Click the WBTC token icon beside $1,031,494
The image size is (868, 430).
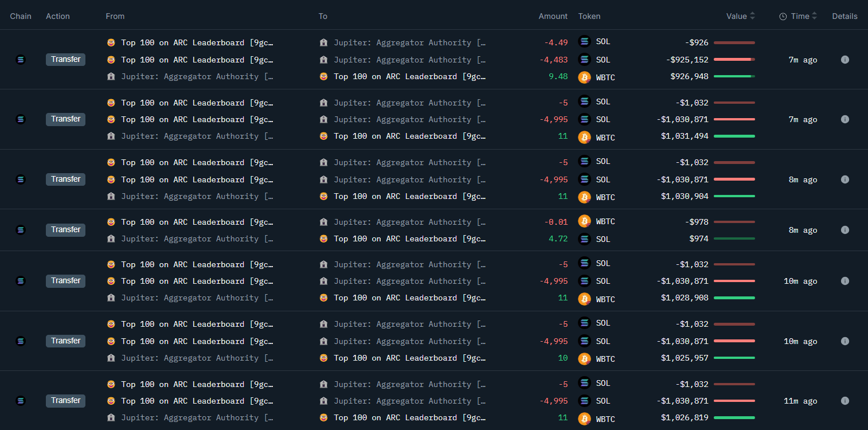point(584,137)
